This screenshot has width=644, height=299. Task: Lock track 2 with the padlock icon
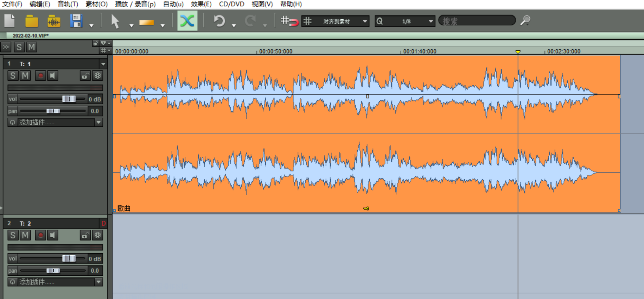(85, 235)
